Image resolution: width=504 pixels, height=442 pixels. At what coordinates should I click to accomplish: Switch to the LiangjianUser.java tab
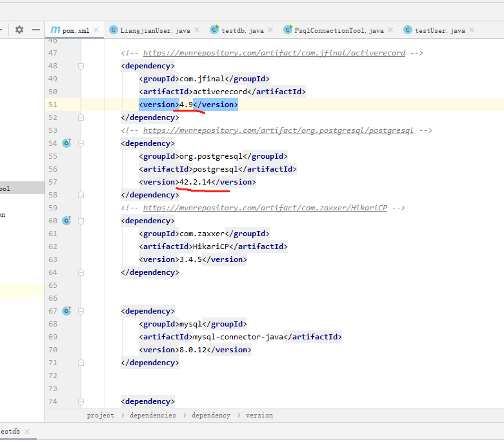[x=155, y=30]
